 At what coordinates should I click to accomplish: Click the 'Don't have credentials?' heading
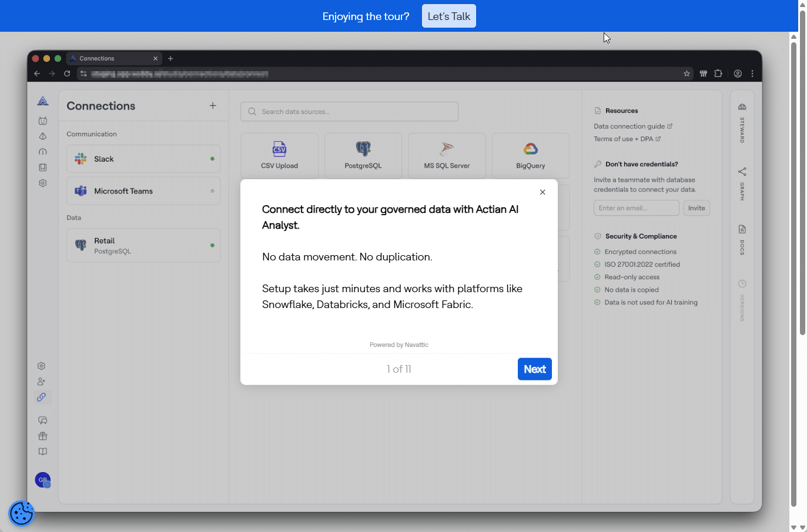[642, 164]
